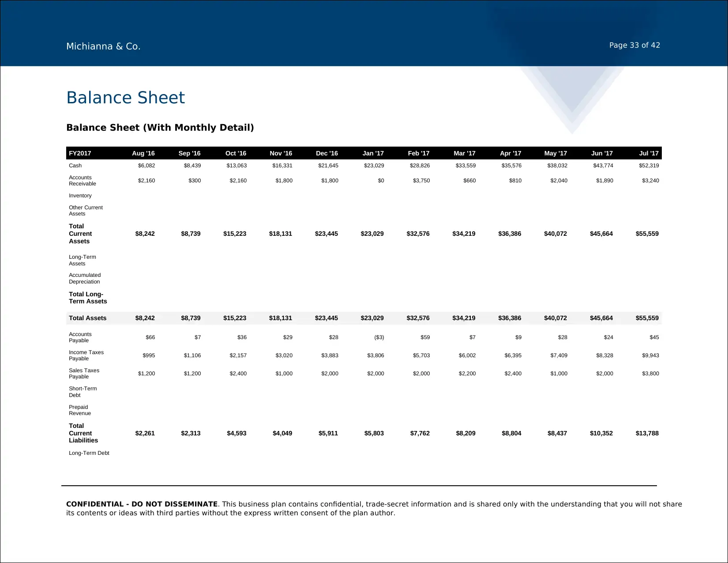Click the Total Current Liabilities value $2,261

(145, 433)
